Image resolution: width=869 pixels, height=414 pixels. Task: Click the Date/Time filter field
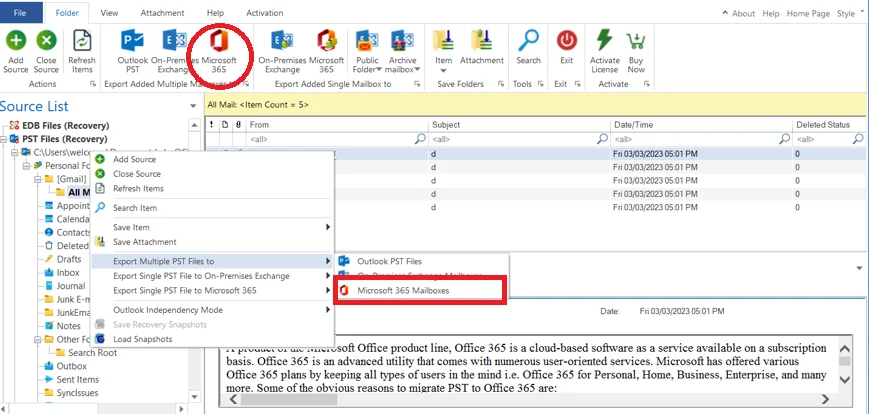point(702,139)
